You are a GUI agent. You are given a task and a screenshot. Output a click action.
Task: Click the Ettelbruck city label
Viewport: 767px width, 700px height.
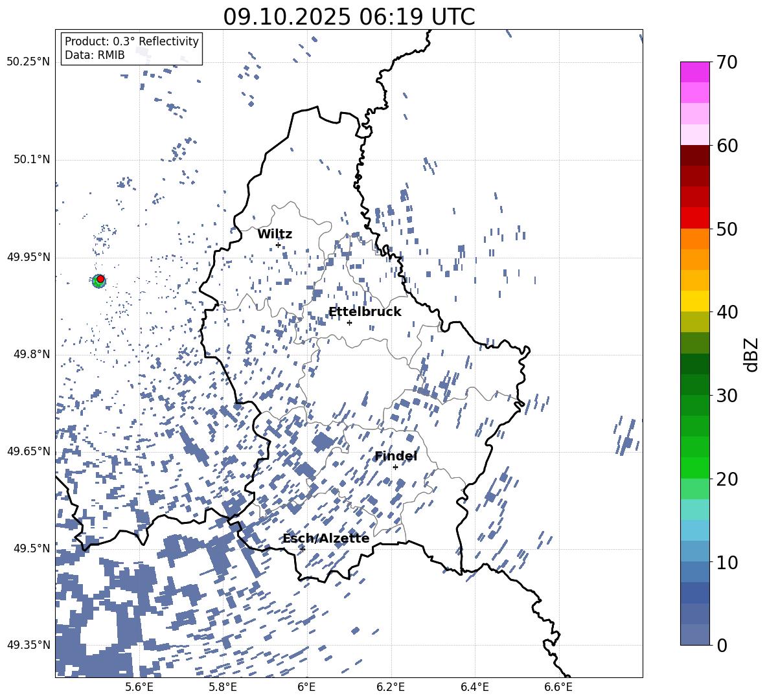[365, 312]
